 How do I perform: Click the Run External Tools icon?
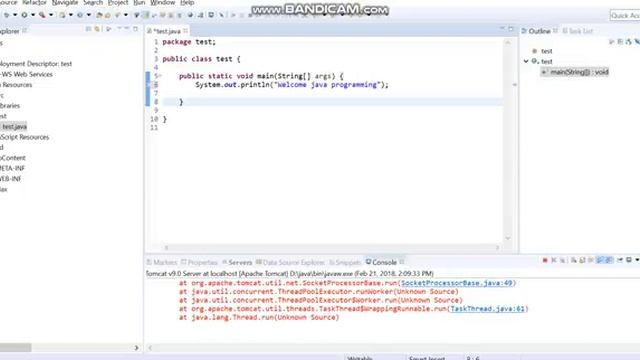click(42, 15)
